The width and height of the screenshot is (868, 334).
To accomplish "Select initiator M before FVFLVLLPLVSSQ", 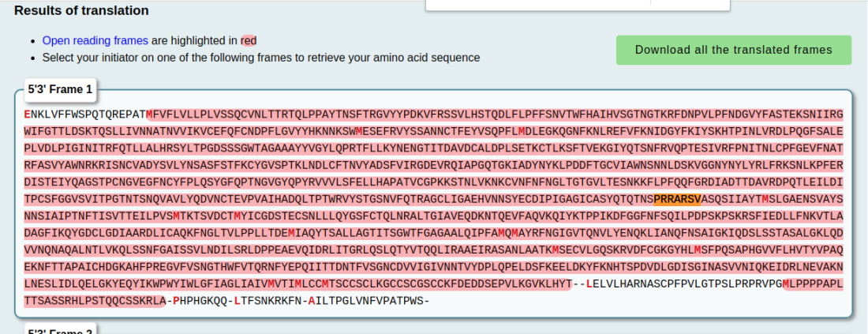I will [149, 114].
